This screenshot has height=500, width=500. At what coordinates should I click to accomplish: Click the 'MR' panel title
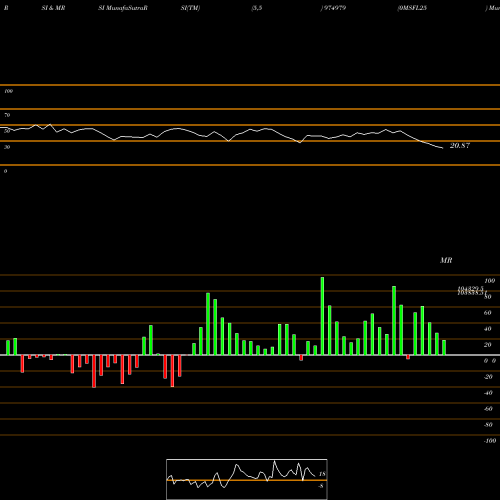coord(446,260)
